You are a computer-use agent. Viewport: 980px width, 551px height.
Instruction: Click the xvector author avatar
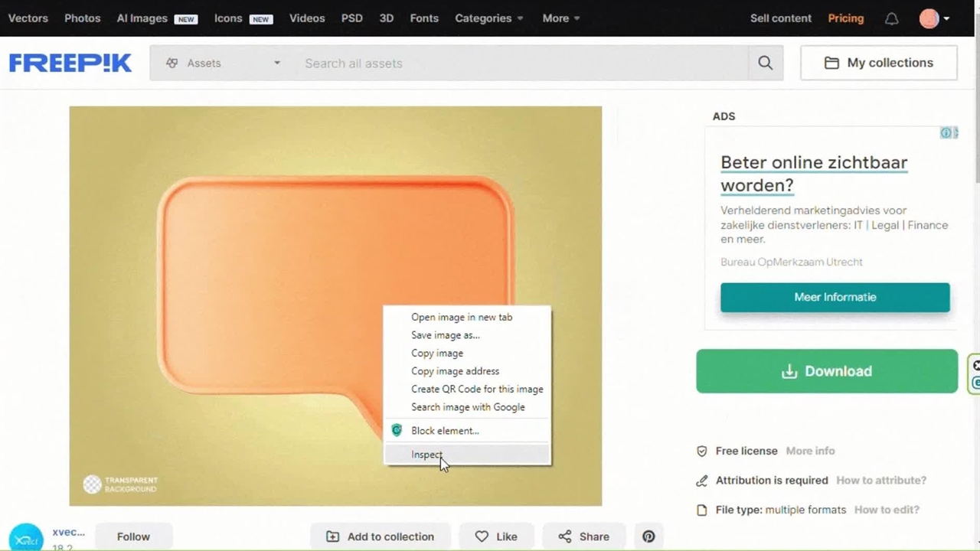(25, 537)
